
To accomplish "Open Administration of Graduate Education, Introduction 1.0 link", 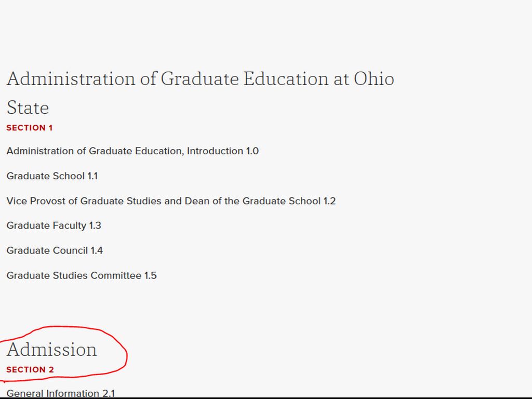I will click(132, 151).
